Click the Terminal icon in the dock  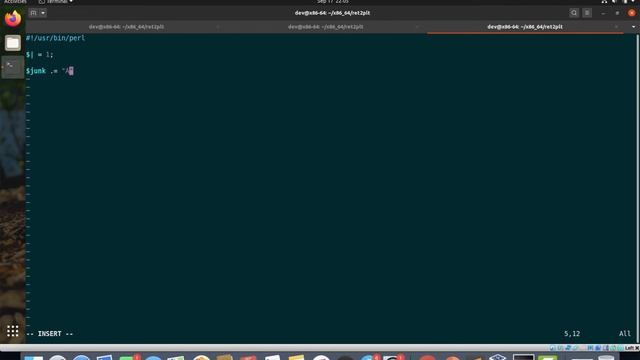point(13,67)
